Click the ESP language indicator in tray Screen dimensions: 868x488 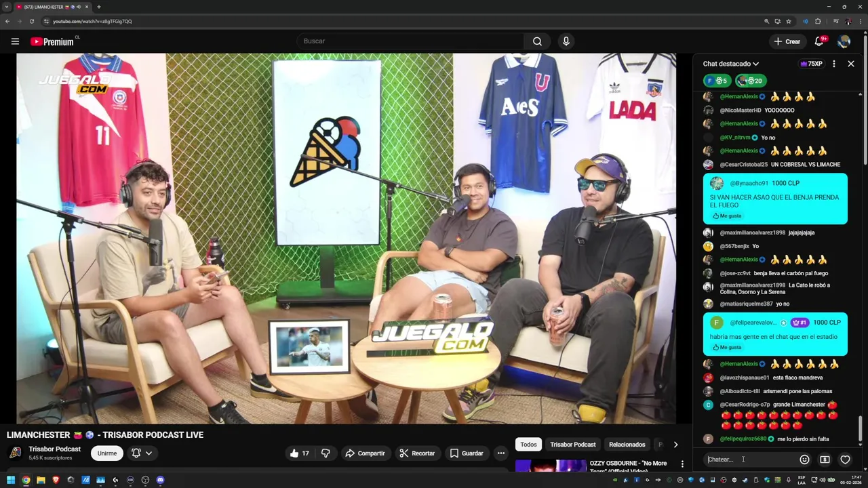[802, 480]
